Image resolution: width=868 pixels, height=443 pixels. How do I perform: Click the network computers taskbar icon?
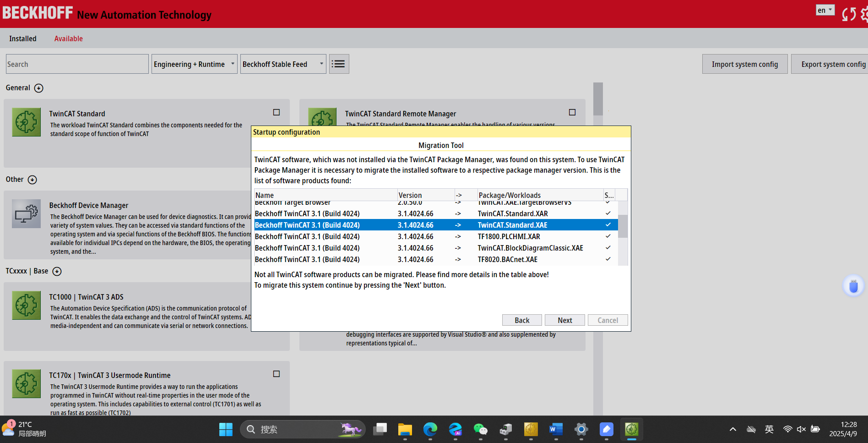tap(506, 429)
